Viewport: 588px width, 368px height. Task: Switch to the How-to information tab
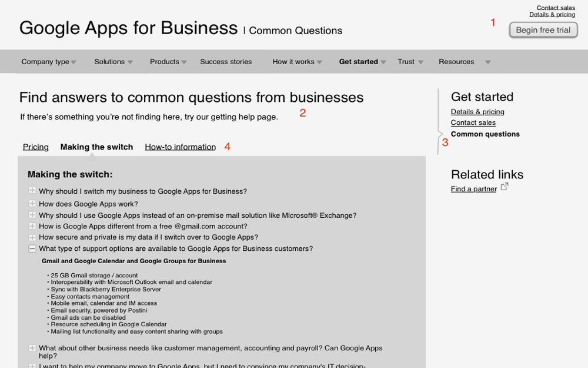point(180,147)
